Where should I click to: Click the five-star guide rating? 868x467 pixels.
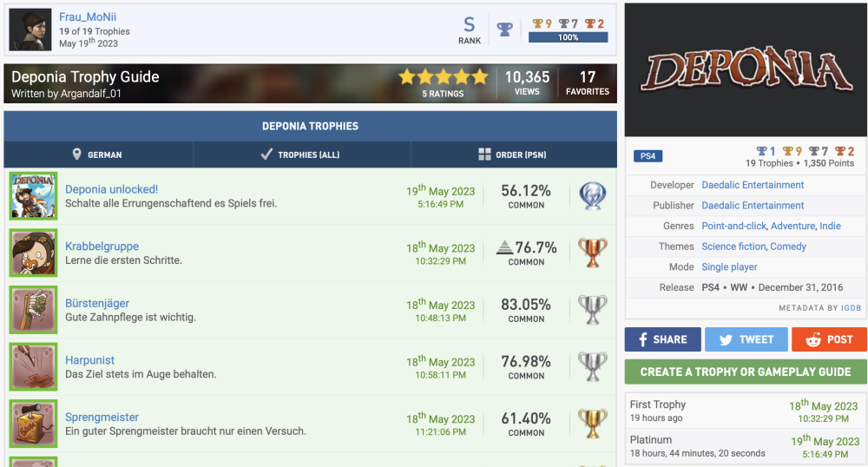coord(443,77)
